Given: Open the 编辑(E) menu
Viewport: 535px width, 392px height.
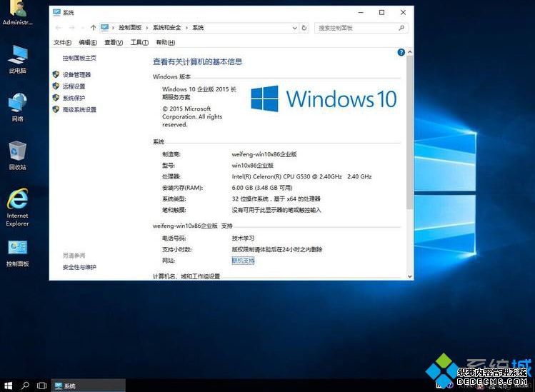Looking at the screenshot, I should pyautogui.click(x=88, y=42).
